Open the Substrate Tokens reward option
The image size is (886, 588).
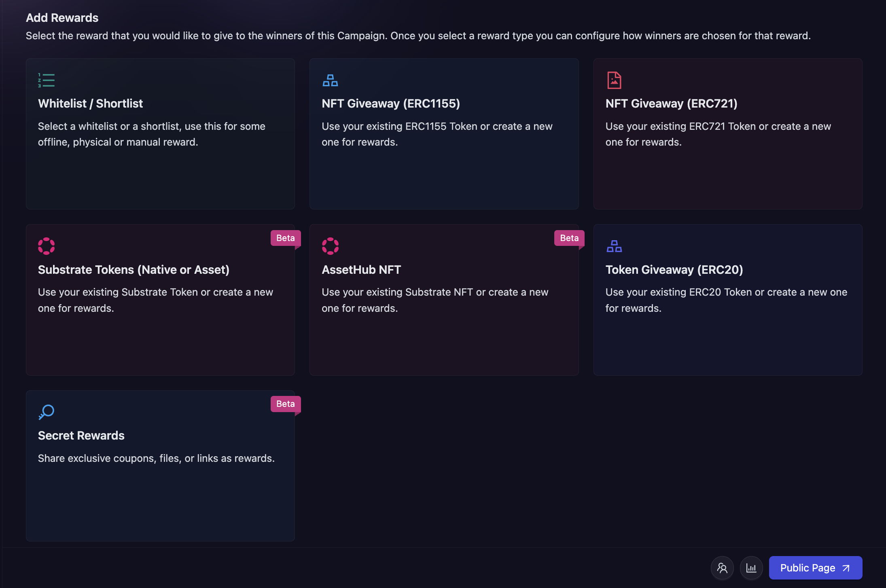pyautogui.click(x=160, y=300)
